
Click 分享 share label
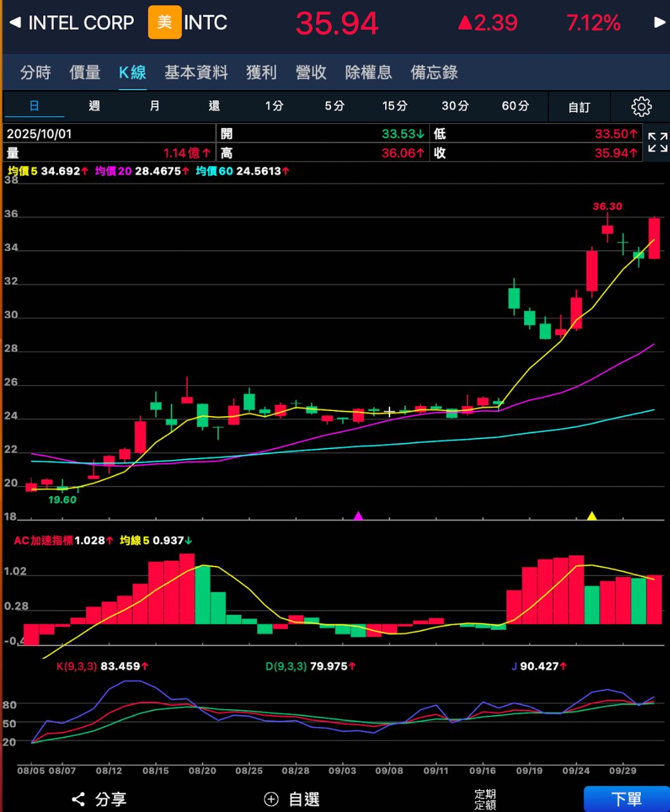pyautogui.click(x=110, y=799)
